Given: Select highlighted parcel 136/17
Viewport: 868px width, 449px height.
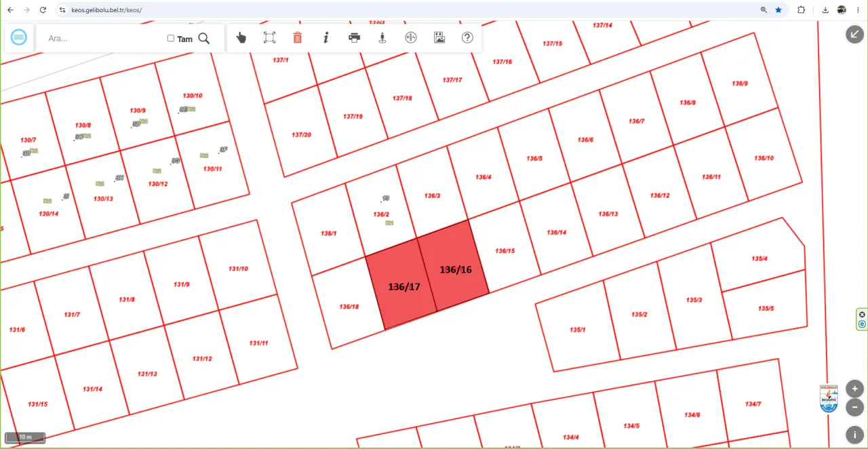Looking at the screenshot, I should click(401, 284).
